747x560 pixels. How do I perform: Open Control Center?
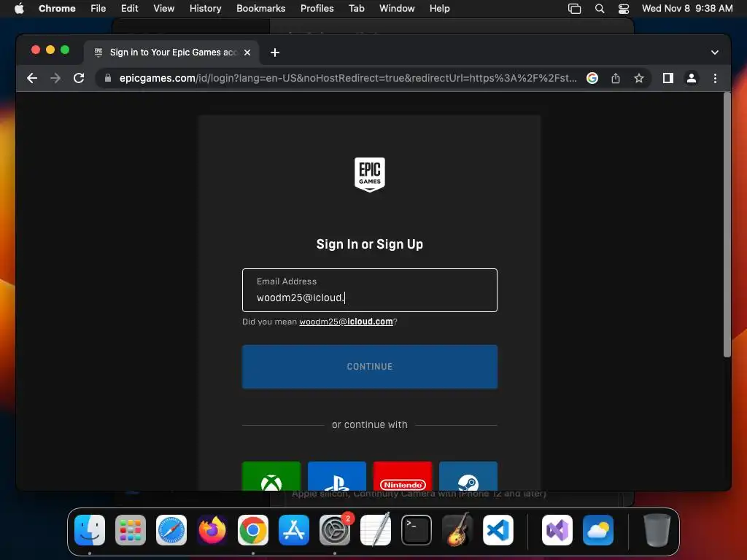pyautogui.click(x=624, y=9)
